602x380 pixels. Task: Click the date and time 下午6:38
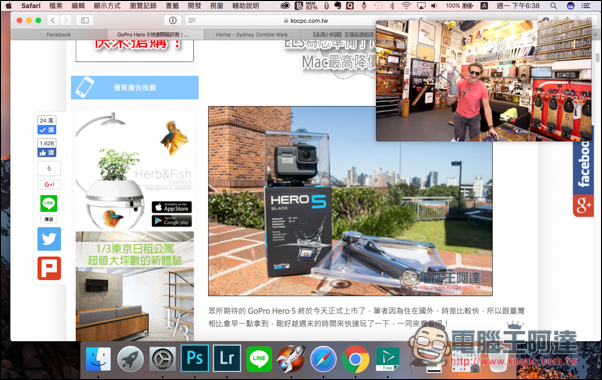518,5
